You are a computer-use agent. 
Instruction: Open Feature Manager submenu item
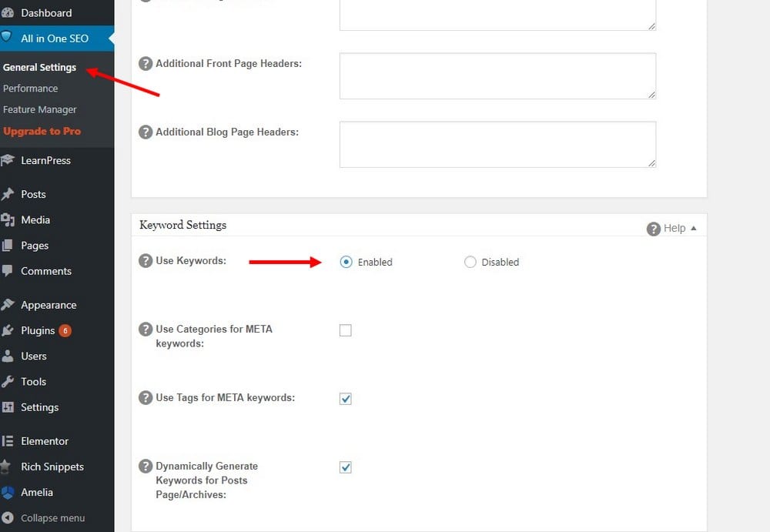click(x=40, y=109)
